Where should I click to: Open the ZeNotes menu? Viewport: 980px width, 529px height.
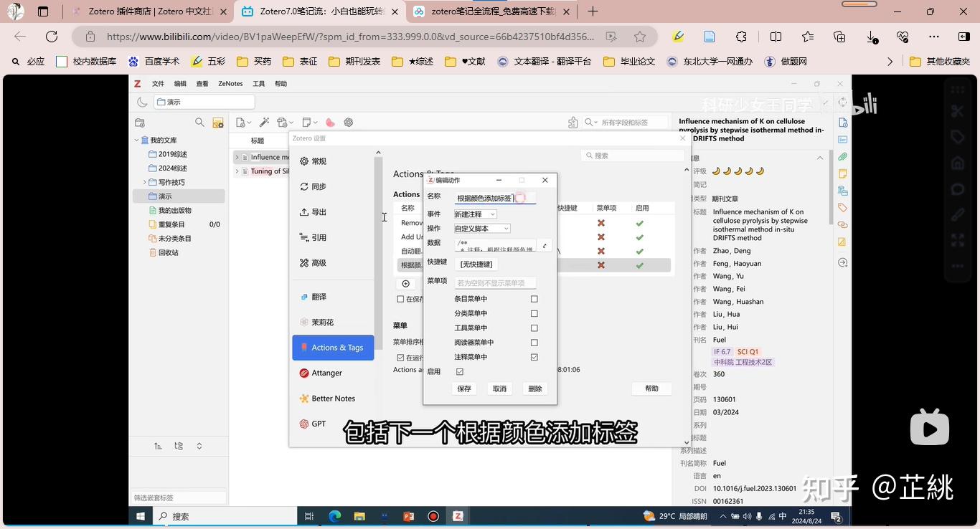[230, 84]
